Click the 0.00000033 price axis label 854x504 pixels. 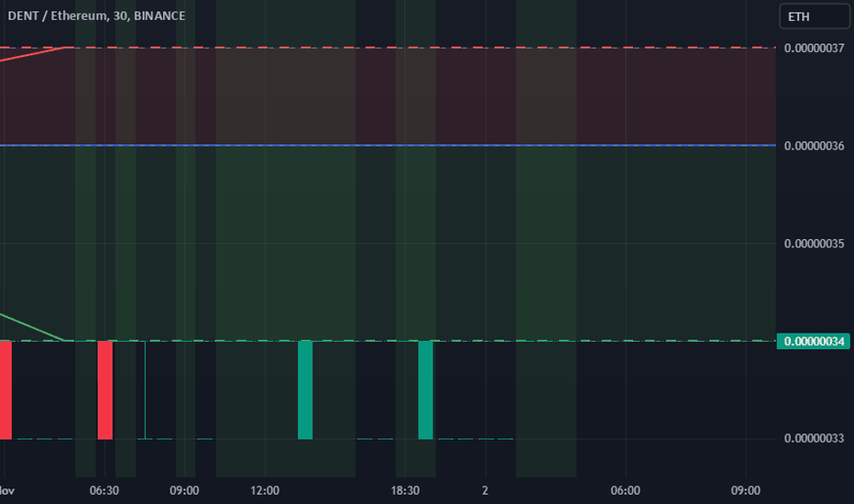(814, 438)
